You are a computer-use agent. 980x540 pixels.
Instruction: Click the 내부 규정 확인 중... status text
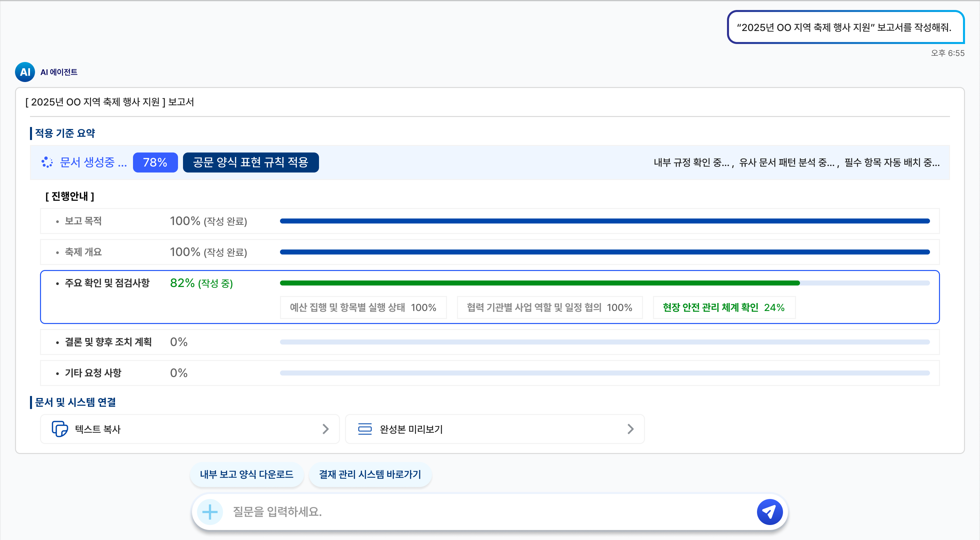click(x=692, y=162)
